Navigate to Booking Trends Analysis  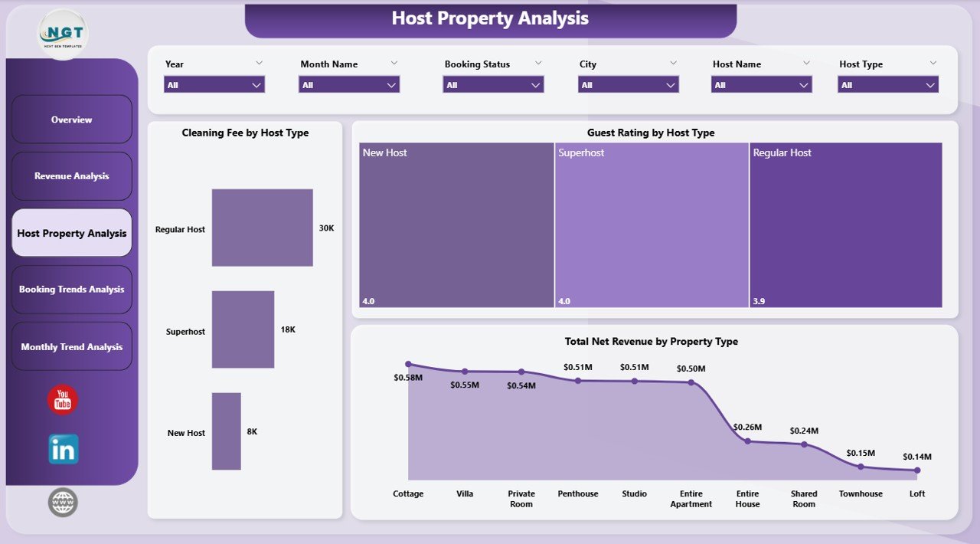point(71,289)
